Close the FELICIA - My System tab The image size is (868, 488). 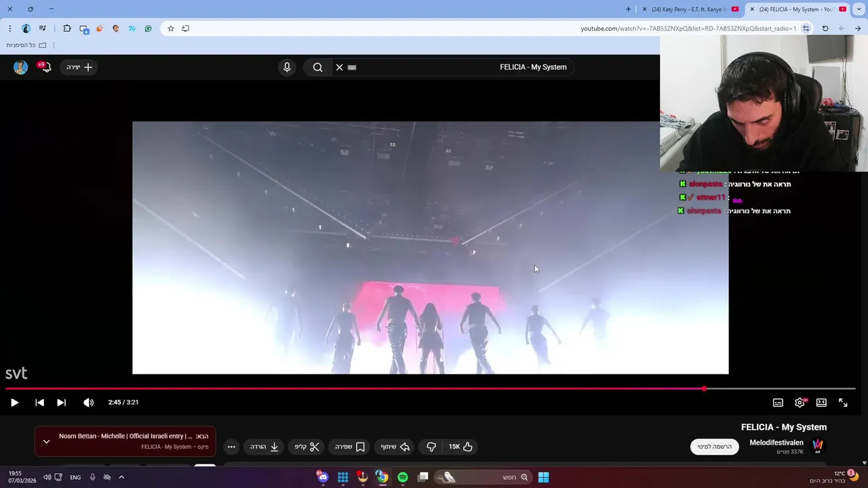coord(752,9)
